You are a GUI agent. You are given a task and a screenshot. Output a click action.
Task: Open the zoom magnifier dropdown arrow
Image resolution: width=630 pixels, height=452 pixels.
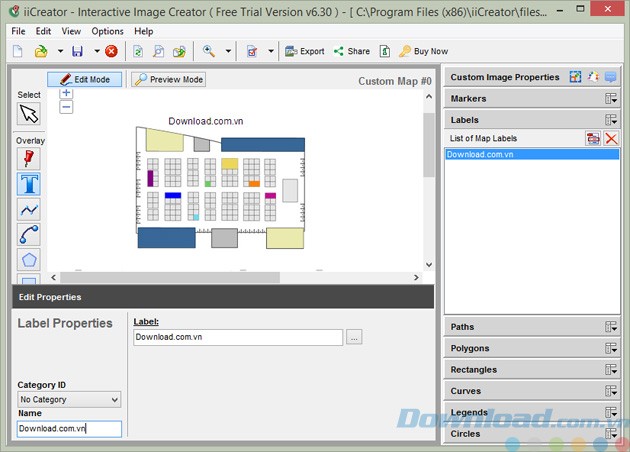pos(228,51)
